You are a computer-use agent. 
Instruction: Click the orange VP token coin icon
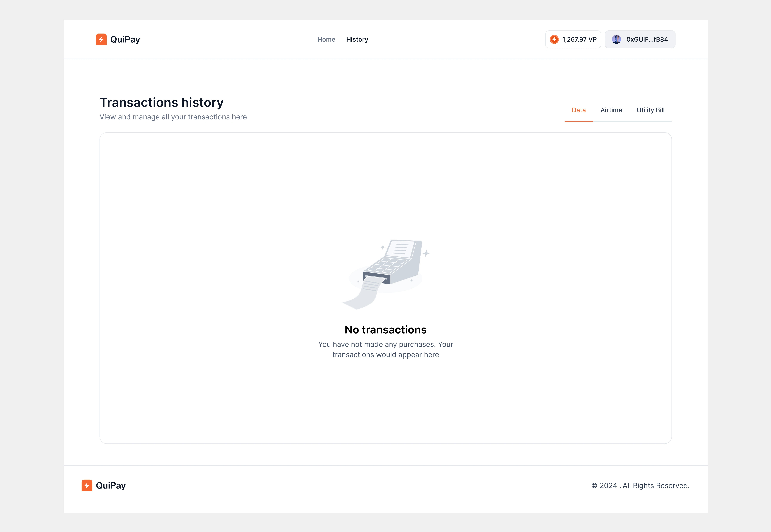point(554,39)
